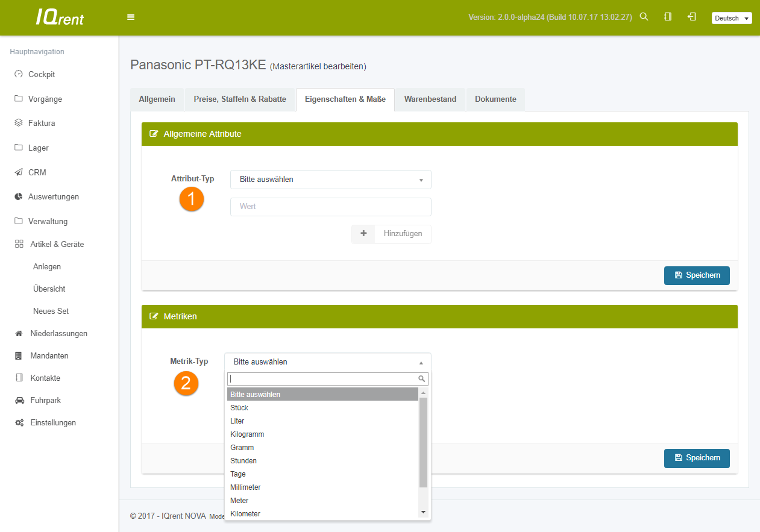Click the Artikel & Geräte grid icon
The image size is (760, 532).
click(x=19, y=244)
